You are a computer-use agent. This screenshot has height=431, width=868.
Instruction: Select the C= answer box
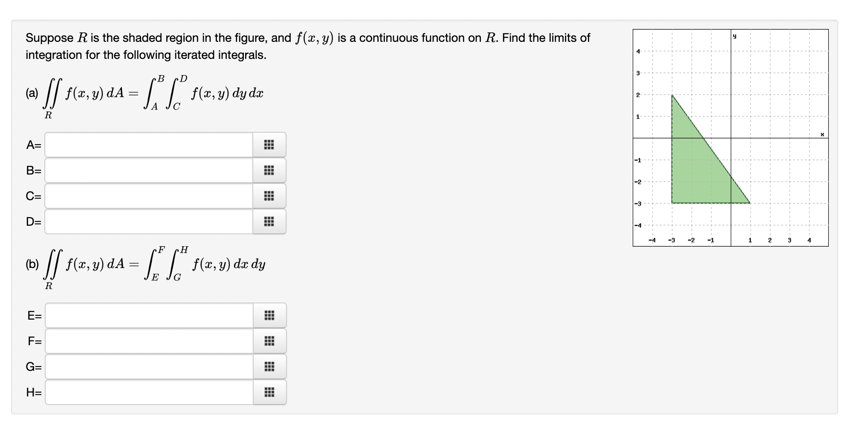click(x=149, y=196)
